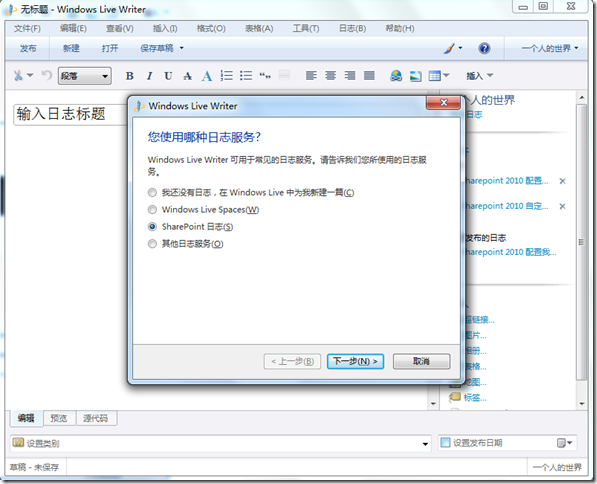The image size is (597, 484).
Task: Toggle Underline formatting
Action: [168, 76]
